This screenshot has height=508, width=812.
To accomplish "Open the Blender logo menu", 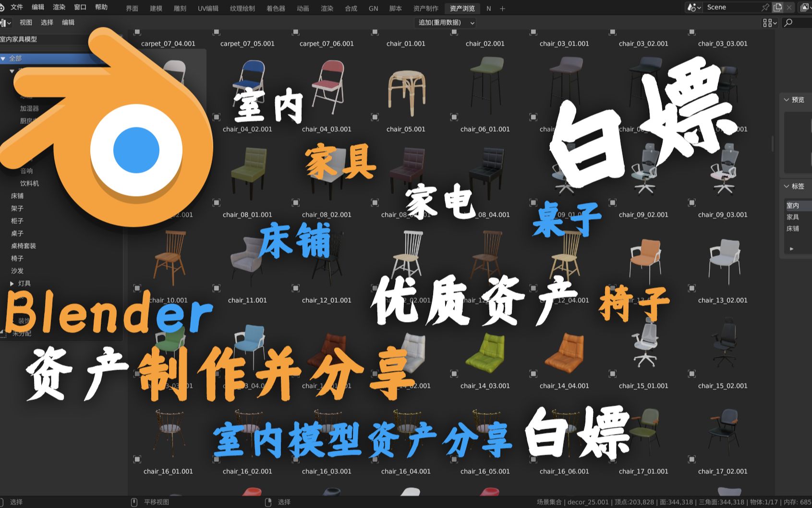I will coord(2,7).
